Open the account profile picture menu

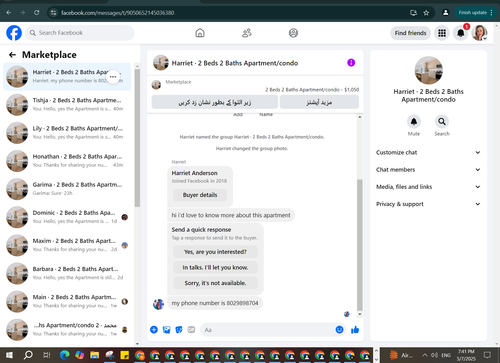tap(480, 33)
